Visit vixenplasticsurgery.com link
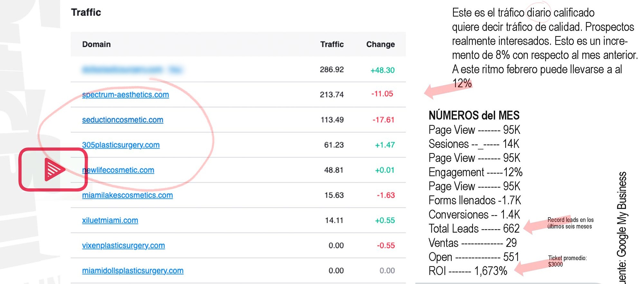This screenshot has width=644, height=284. [x=123, y=245]
